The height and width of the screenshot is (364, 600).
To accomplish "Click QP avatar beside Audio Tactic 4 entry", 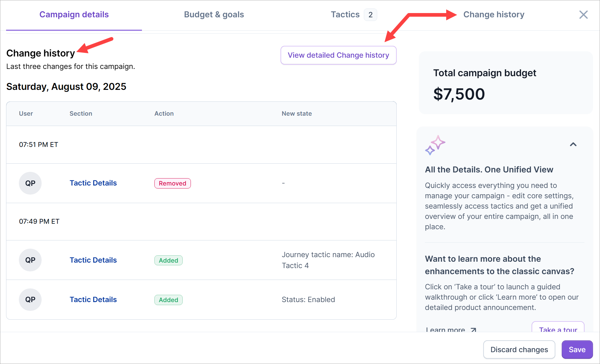I will click(30, 260).
